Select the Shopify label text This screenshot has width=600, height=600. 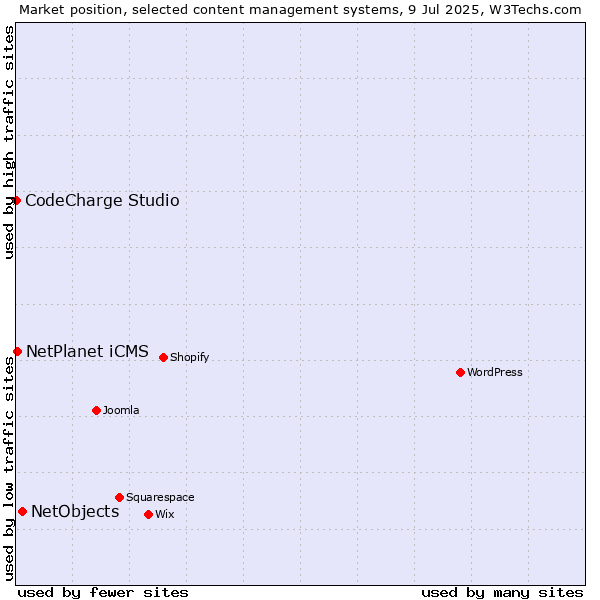click(189, 357)
